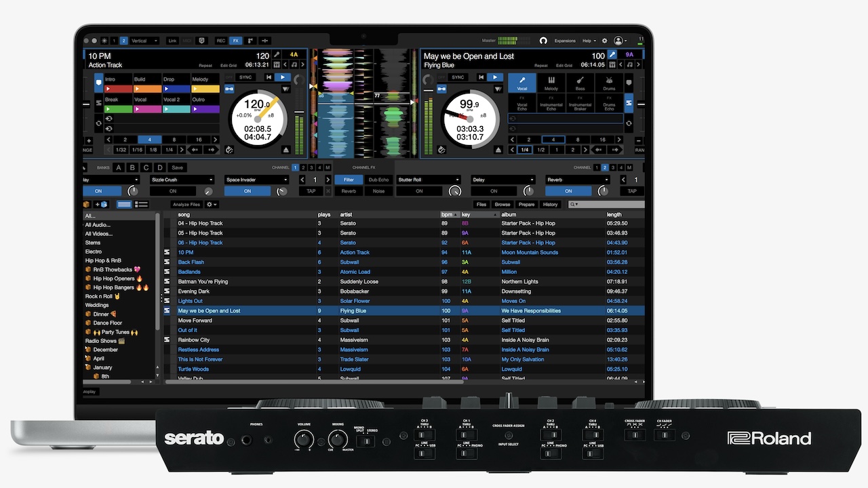Open stems tab icon on right deck
Screen dimensions: 868x488
click(629, 103)
